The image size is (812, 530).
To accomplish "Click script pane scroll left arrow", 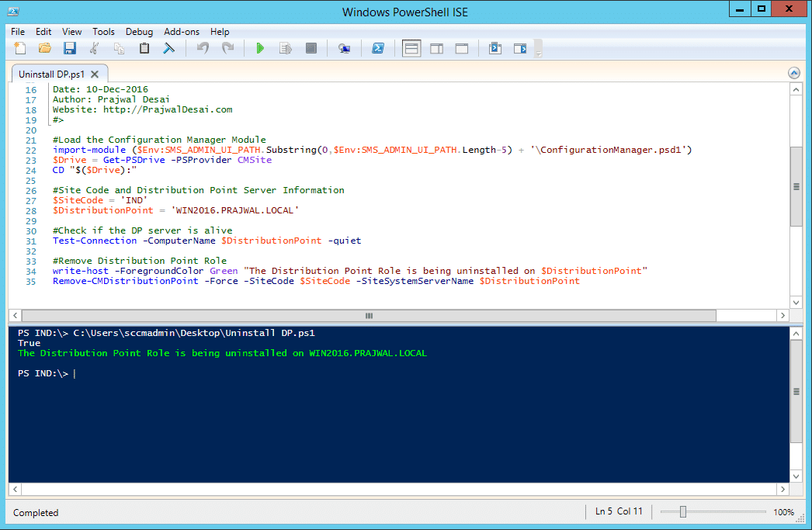I will [15, 315].
